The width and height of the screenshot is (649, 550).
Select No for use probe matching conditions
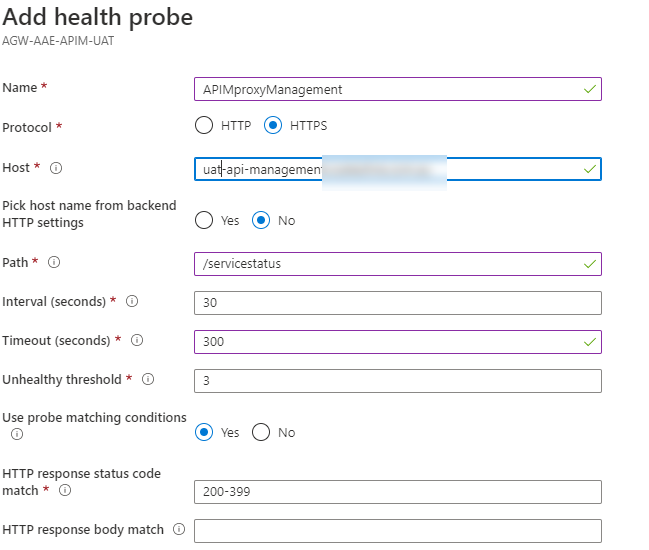(262, 432)
